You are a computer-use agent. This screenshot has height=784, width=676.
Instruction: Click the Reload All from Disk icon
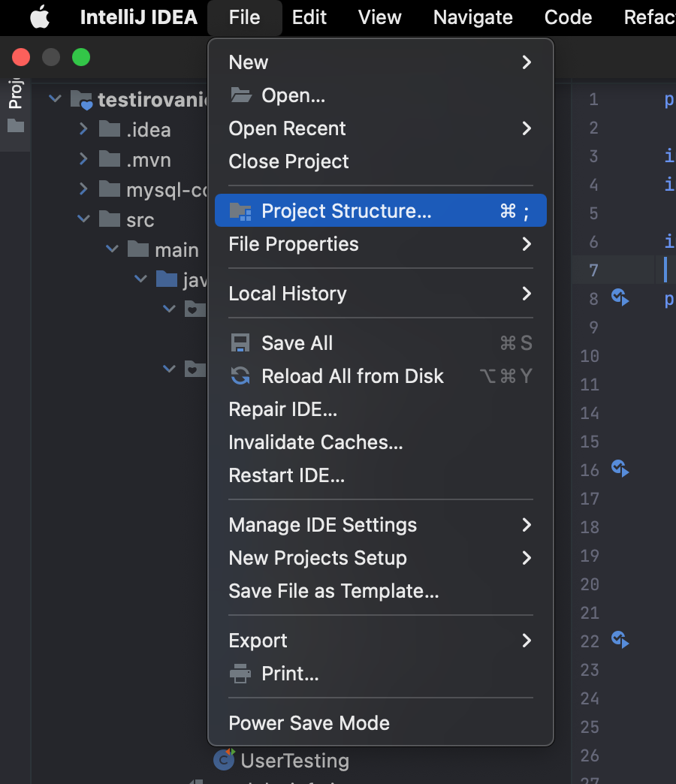[240, 376]
